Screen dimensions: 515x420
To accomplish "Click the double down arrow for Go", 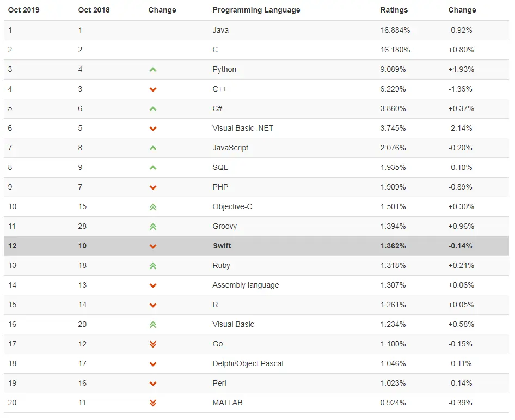I will 153,344.
